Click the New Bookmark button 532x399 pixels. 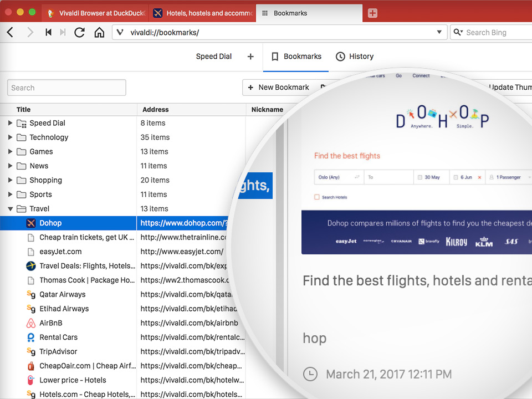tap(278, 88)
